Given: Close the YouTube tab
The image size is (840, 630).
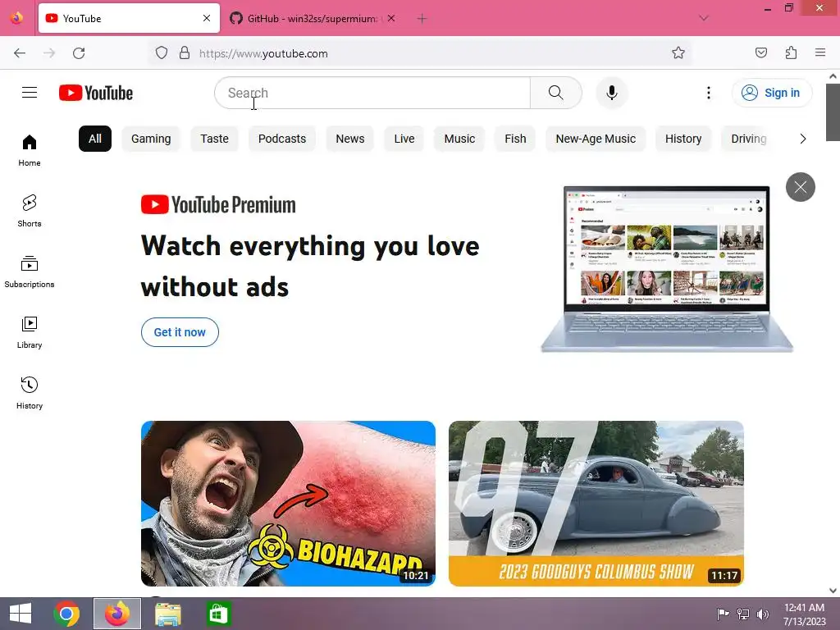Looking at the screenshot, I should click(207, 18).
